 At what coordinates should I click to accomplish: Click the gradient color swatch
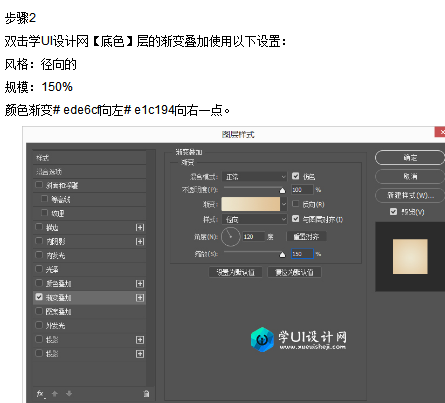tap(251, 204)
